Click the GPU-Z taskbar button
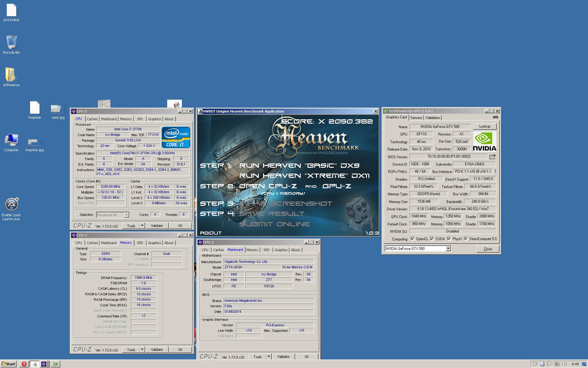The height and width of the screenshot is (368, 588). tap(55, 364)
